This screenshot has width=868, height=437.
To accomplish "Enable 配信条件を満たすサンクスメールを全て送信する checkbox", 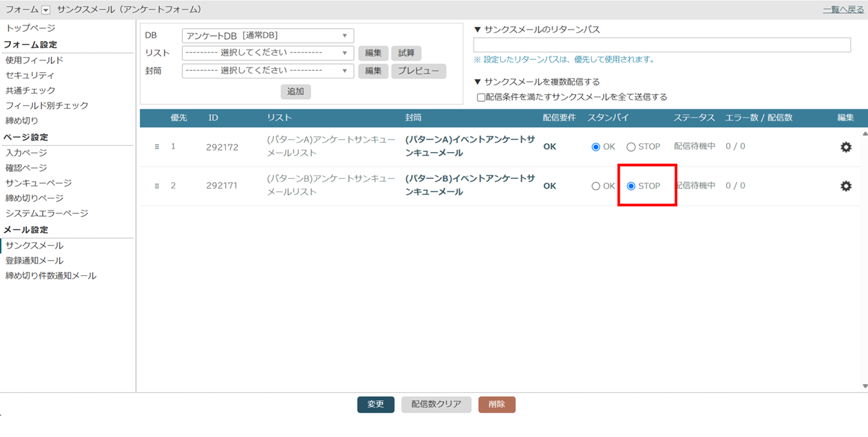I will point(481,97).
